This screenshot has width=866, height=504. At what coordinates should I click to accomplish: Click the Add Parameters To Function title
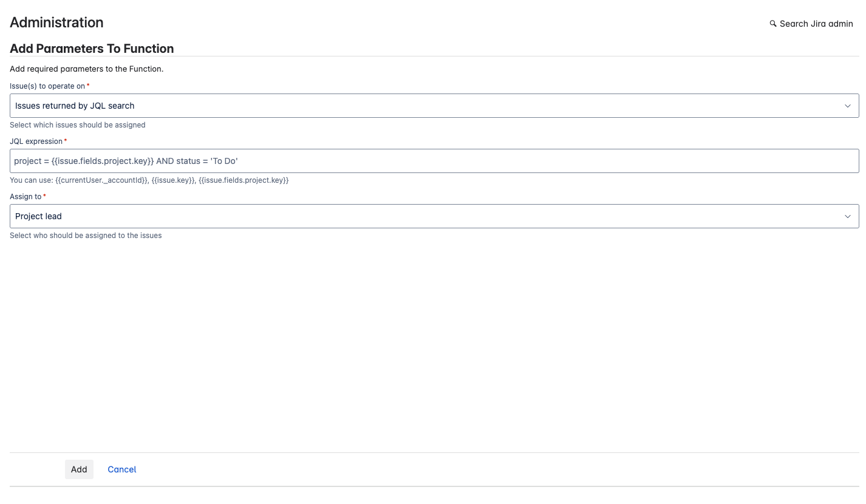[92, 49]
